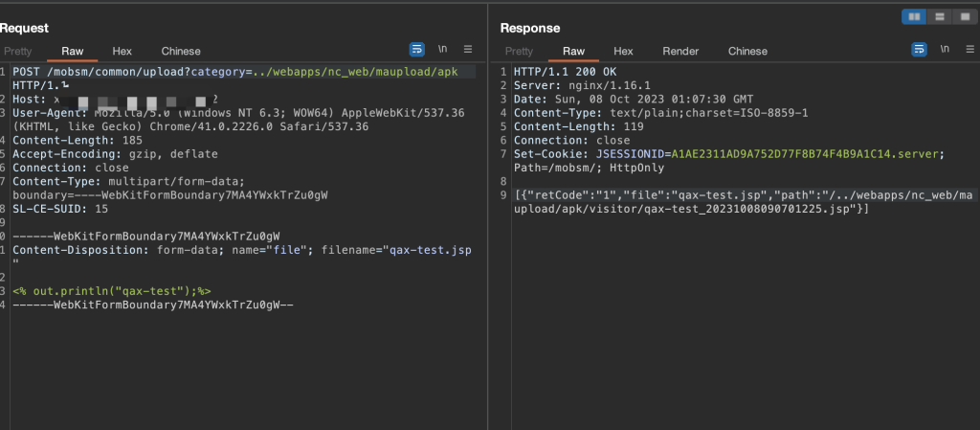Select the stacked horizontal layout view button

(940, 17)
